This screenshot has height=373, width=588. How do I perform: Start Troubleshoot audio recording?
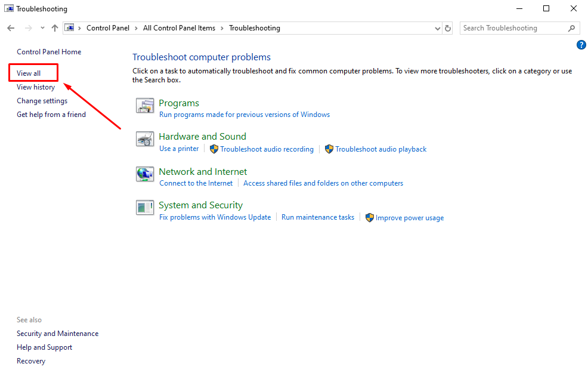point(267,149)
